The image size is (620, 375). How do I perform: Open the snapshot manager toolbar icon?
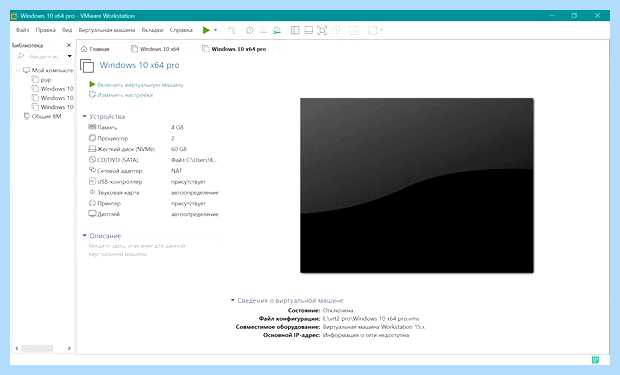pos(277,30)
